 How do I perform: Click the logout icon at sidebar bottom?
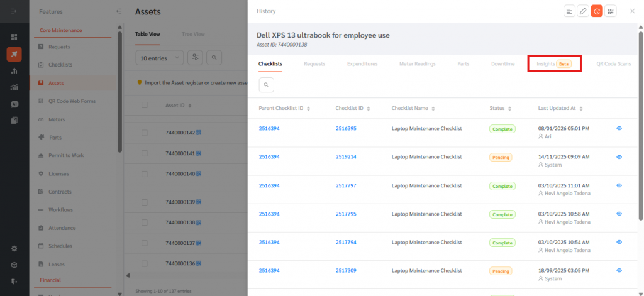[14, 281]
